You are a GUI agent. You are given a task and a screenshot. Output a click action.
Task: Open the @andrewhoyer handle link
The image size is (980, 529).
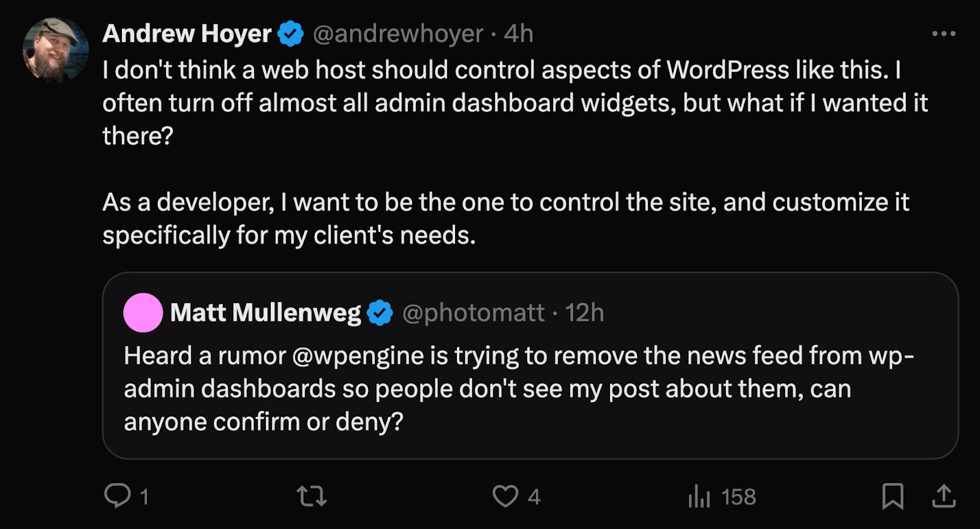(x=398, y=34)
